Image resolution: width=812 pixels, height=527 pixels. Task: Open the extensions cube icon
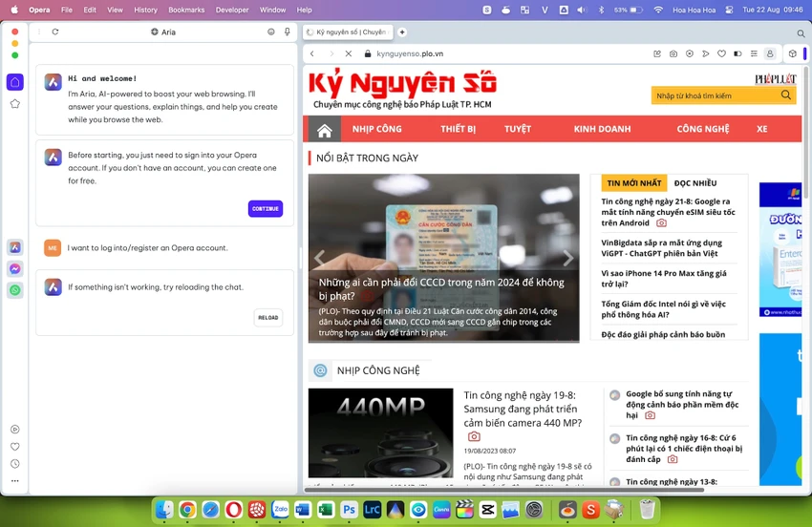click(x=792, y=53)
